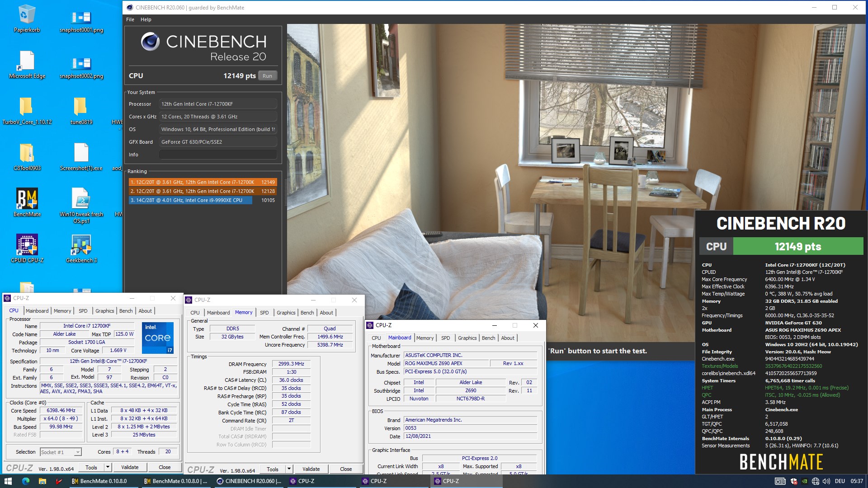Click the Cinebench sphere logo
Screen dimensions: 868x488
[x=150, y=42]
